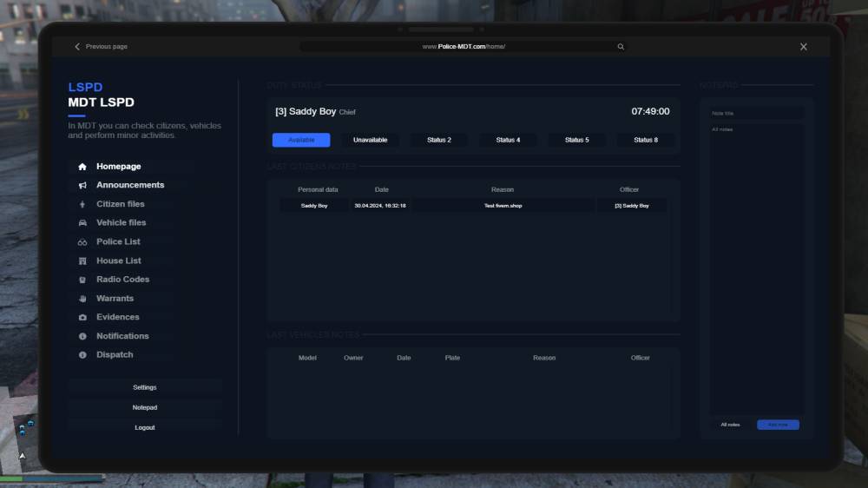Image resolution: width=868 pixels, height=488 pixels.
Task: Select Status 2 duty option
Action: (438, 140)
